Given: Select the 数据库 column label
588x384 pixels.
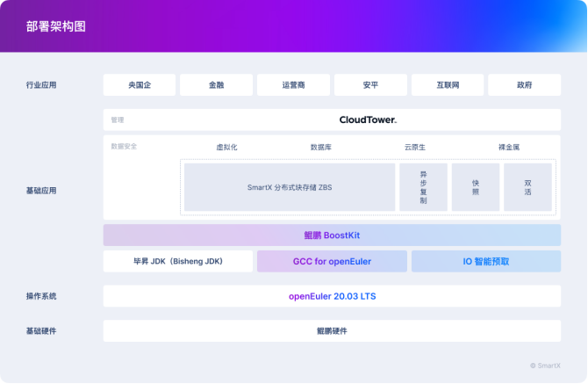Looking at the screenshot, I should click(320, 147).
